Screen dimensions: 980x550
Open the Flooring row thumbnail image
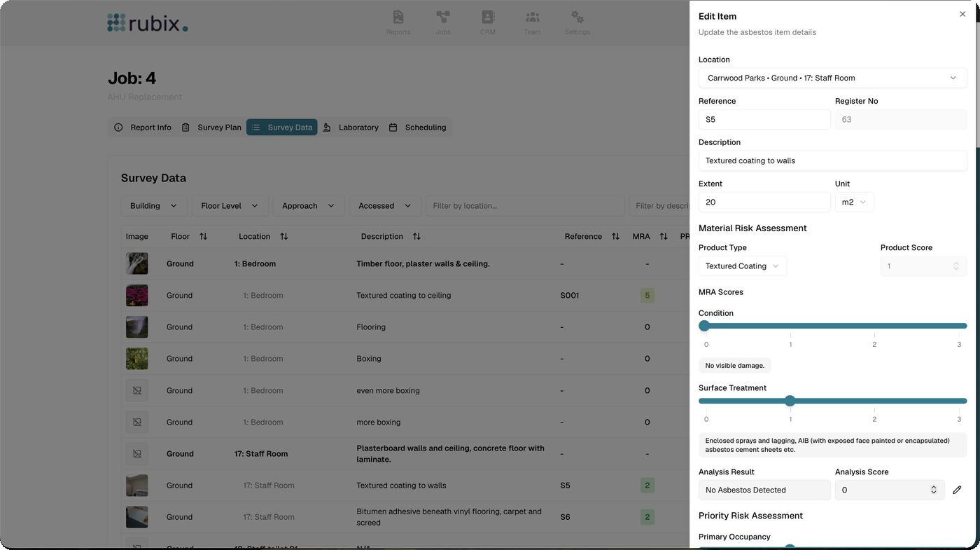click(x=137, y=327)
